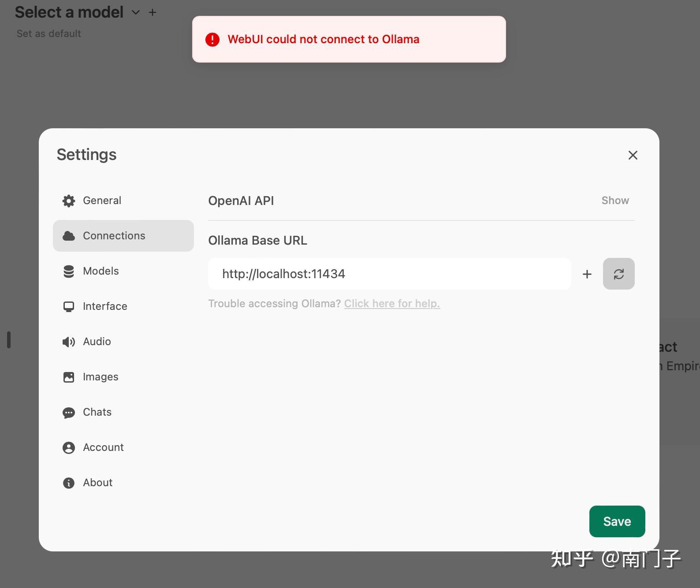Show the OpenAI API settings
Image resolution: width=700 pixels, height=588 pixels.
pyautogui.click(x=615, y=201)
